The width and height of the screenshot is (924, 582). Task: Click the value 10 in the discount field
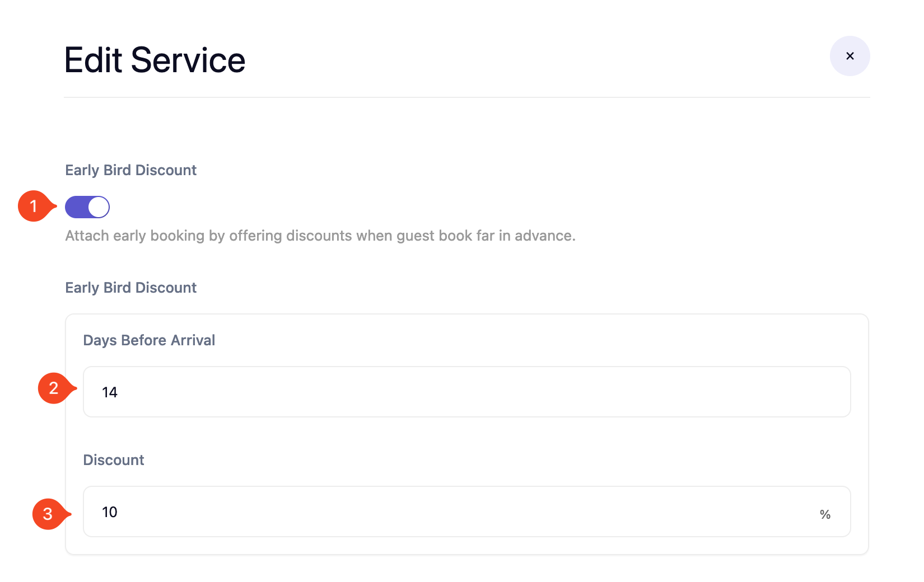click(x=110, y=512)
